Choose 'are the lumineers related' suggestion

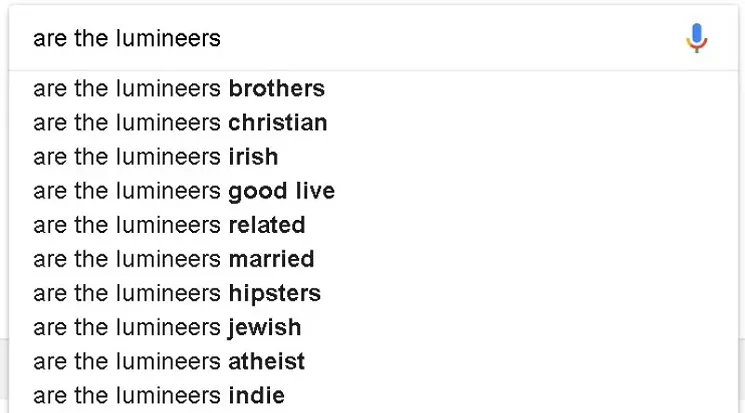pyautogui.click(x=373, y=225)
